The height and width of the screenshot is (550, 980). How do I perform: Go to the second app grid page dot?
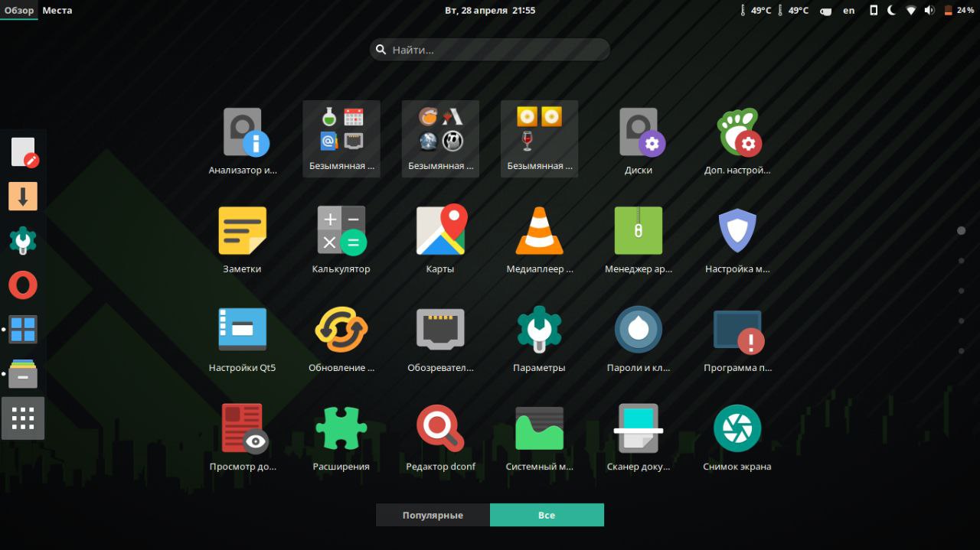(961, 261)
